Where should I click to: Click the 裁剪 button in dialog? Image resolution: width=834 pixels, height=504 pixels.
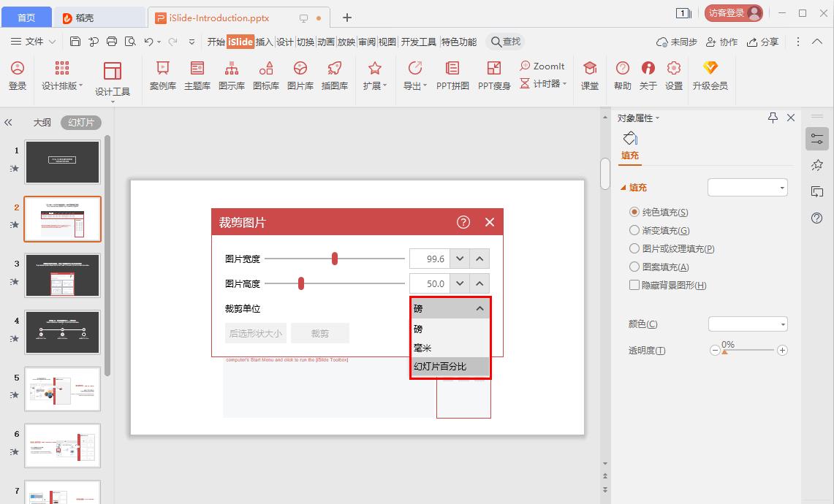(x=319, y=333)
